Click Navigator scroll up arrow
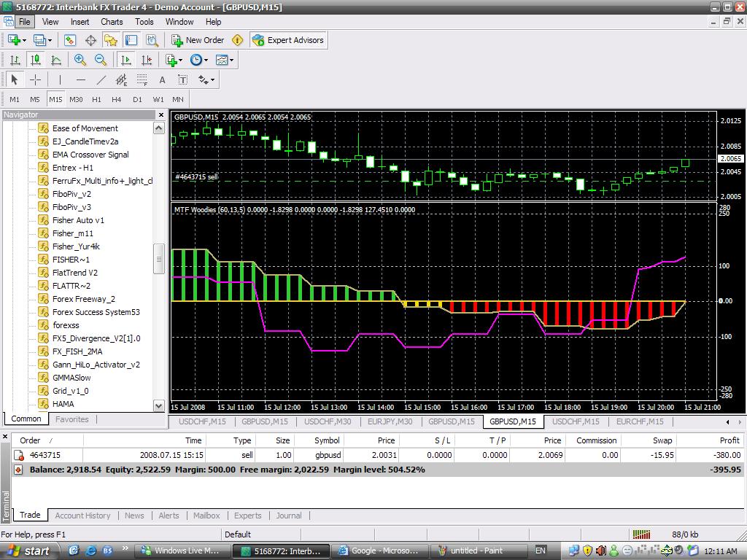 158,128
